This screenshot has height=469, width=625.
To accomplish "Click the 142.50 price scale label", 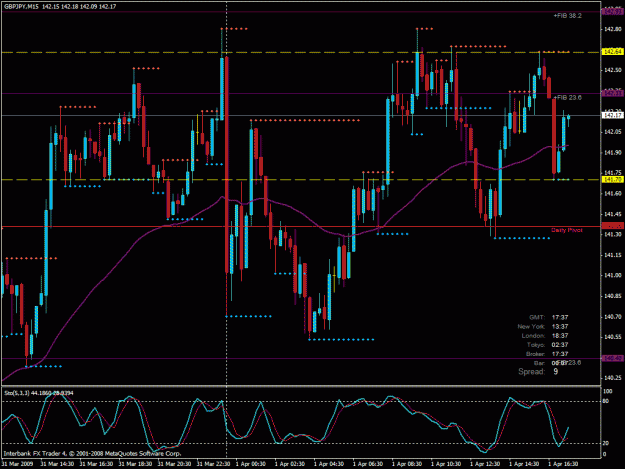I will click(613, 70).
